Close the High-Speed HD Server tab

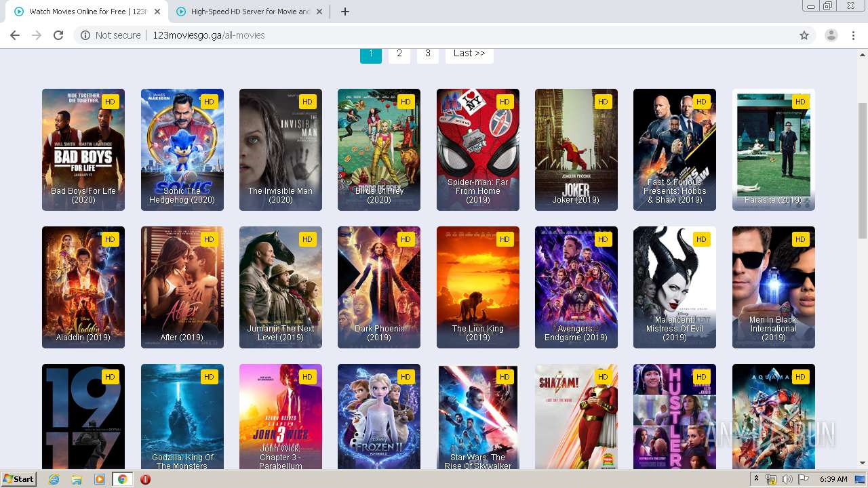(319, 12)
